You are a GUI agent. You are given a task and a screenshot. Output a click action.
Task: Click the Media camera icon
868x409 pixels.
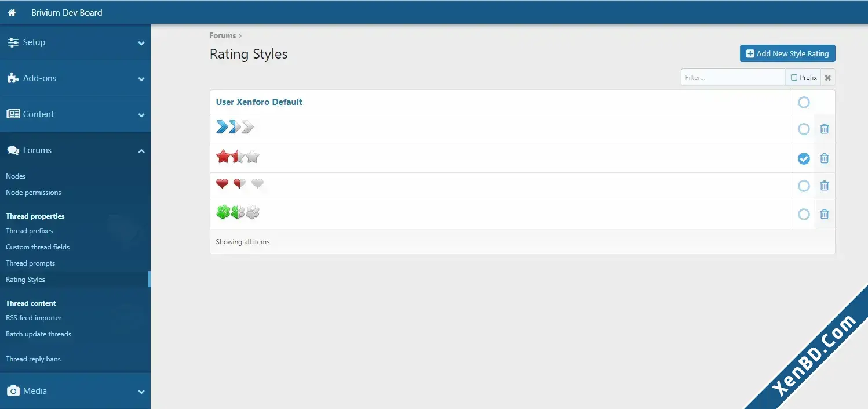13,391
